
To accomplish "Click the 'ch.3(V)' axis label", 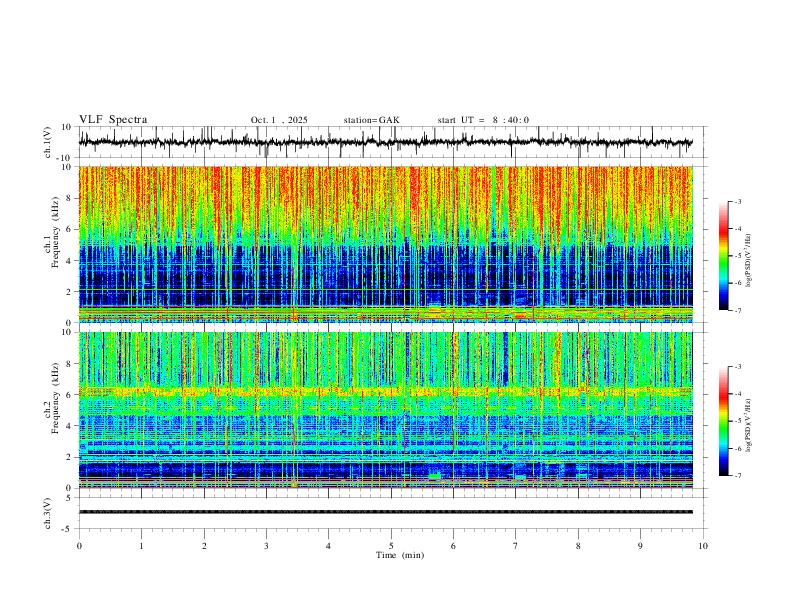I will [48, 513].
